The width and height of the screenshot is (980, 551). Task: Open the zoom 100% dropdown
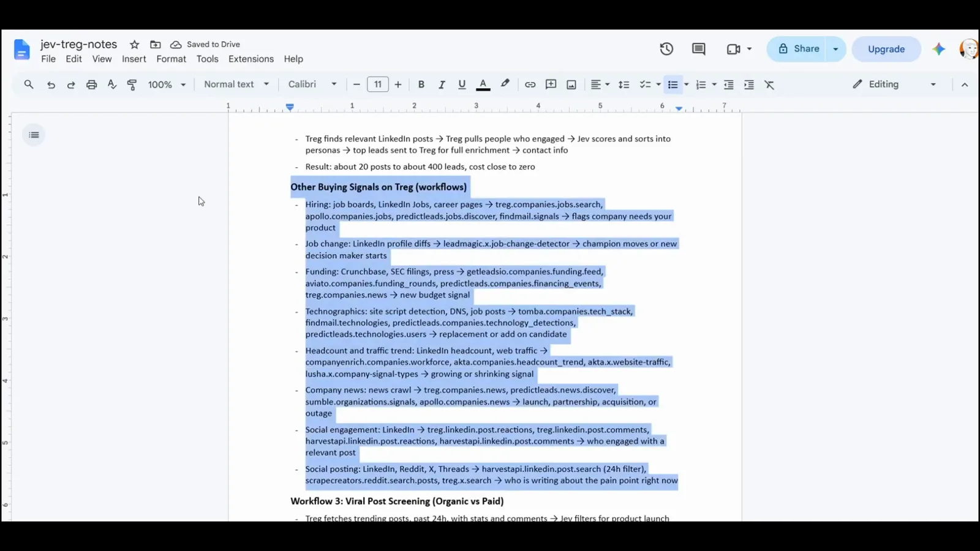pos(167,84)
